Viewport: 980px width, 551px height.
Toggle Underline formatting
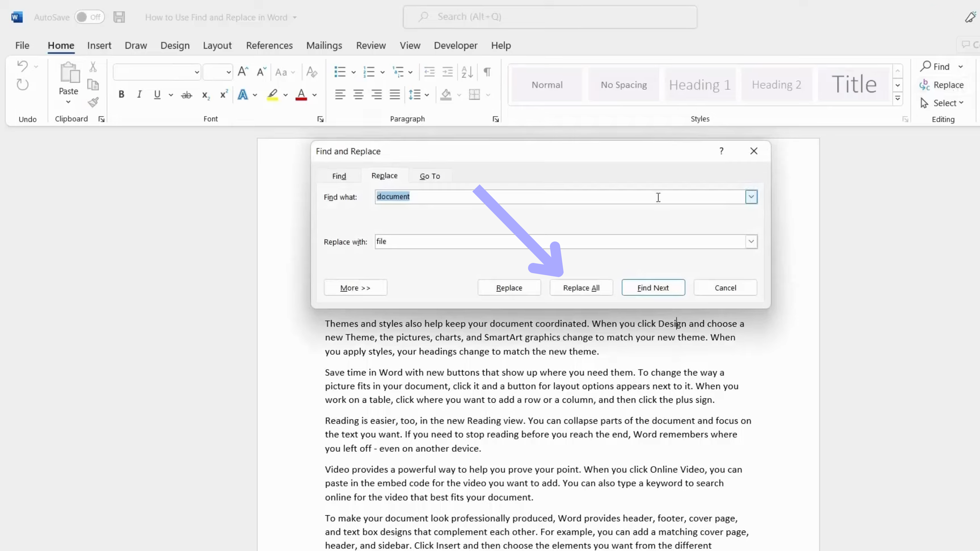click(157, 94)
